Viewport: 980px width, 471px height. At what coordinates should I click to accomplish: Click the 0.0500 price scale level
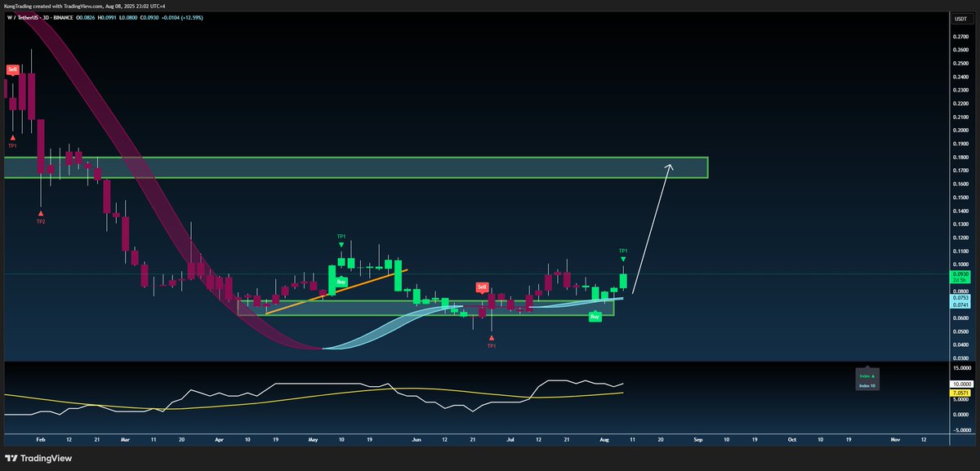tap(960, 331)
